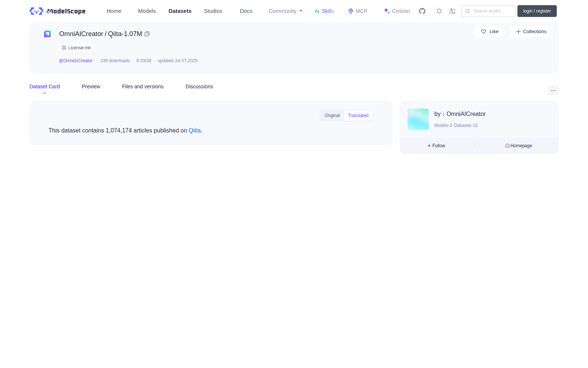Show the Original dataset card text
The image size is (588, 368).
[332, 116]
